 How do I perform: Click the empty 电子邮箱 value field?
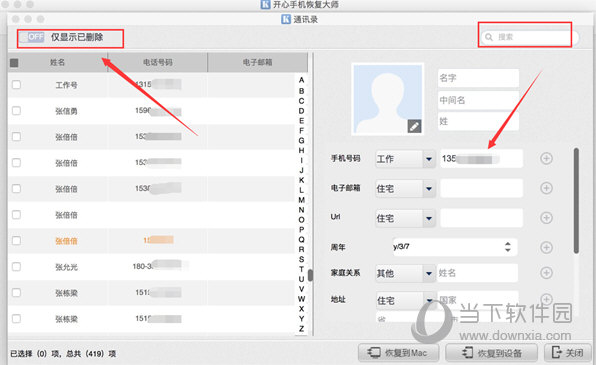pos(482,189)
